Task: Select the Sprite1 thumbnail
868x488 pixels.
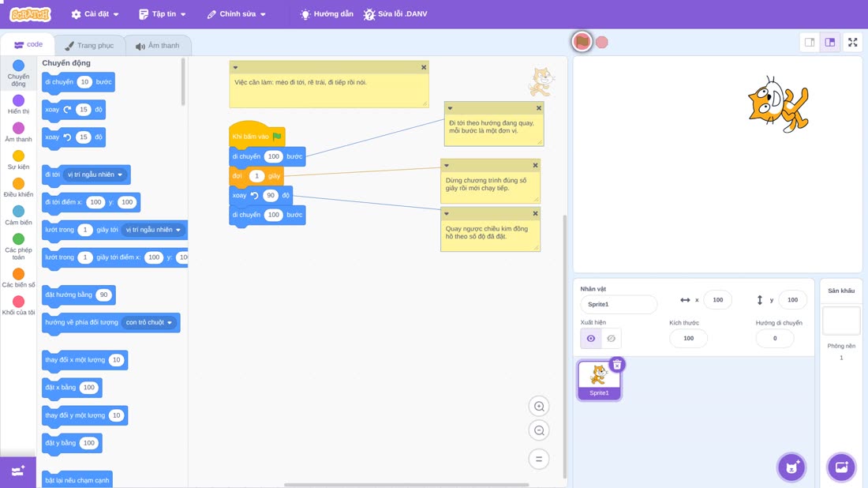Action: coord(599,380)
